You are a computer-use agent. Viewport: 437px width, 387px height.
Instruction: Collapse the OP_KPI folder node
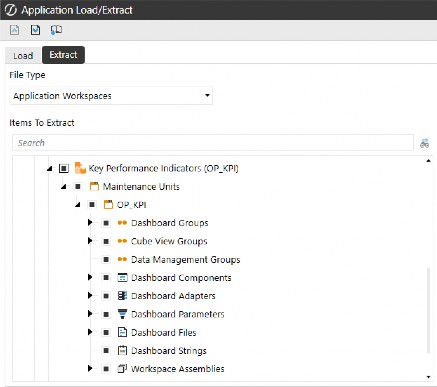(78, 205)
